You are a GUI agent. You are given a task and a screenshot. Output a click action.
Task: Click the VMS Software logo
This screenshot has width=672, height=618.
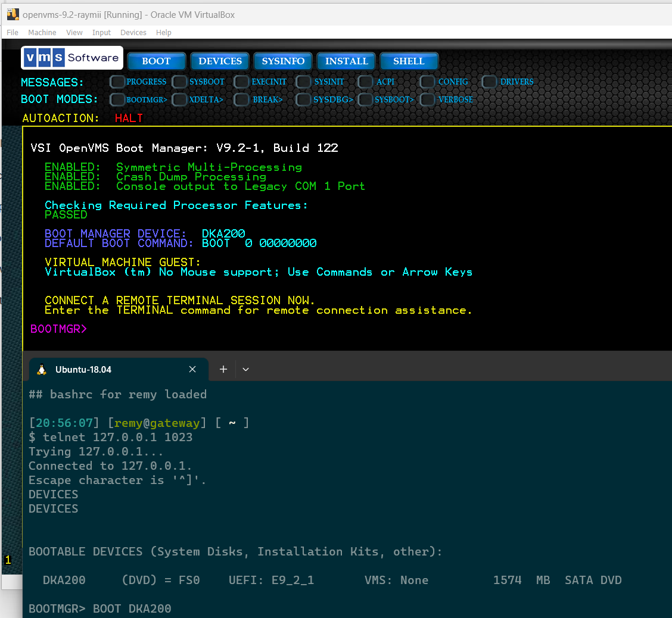71,58
